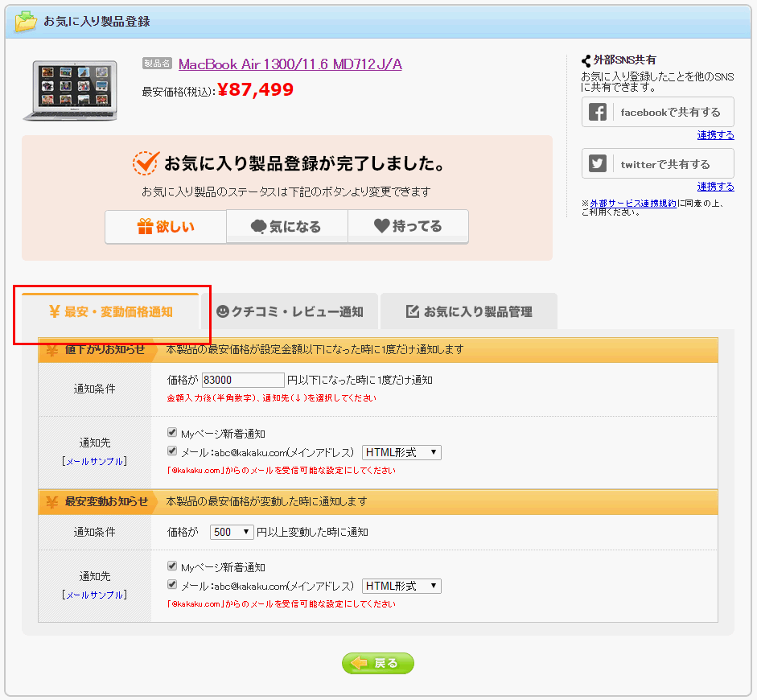Click the smiley icon on クチコミ tab
This screenshot has width=757, height=700.
pyautogui.click(x=223, y=311)
